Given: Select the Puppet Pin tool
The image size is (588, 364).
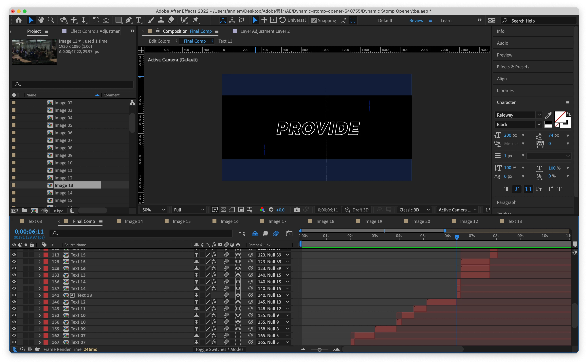Looking at the screenshot, I should (x=196, y=20).
